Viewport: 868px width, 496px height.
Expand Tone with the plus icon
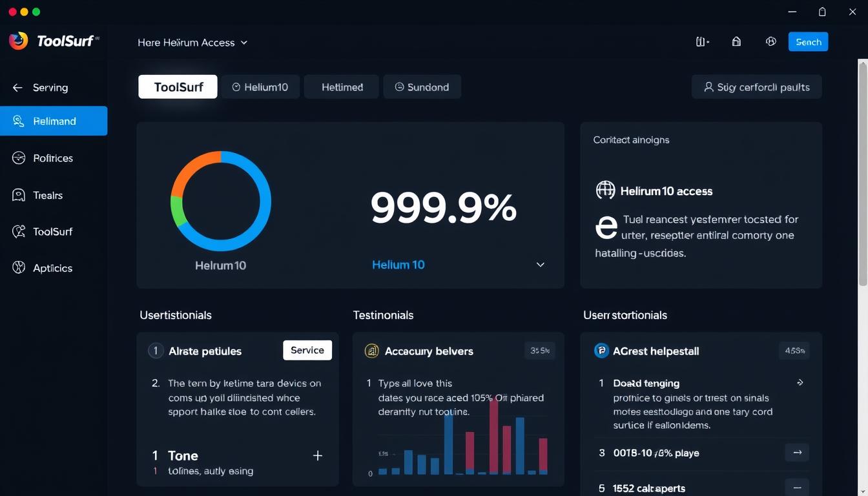318,456
